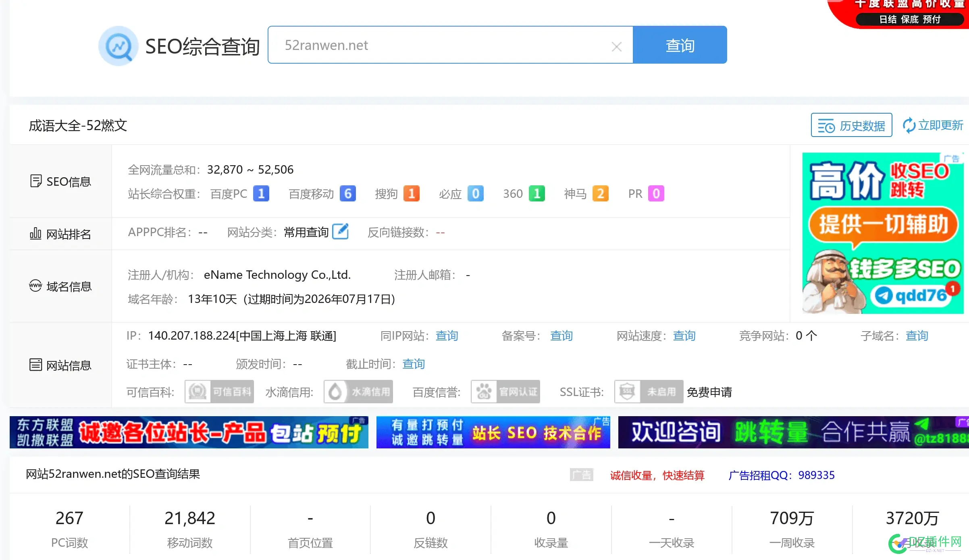Click the 网站排名 bar chart icon
Screen dimensions: 969x560
coord(36,233)
